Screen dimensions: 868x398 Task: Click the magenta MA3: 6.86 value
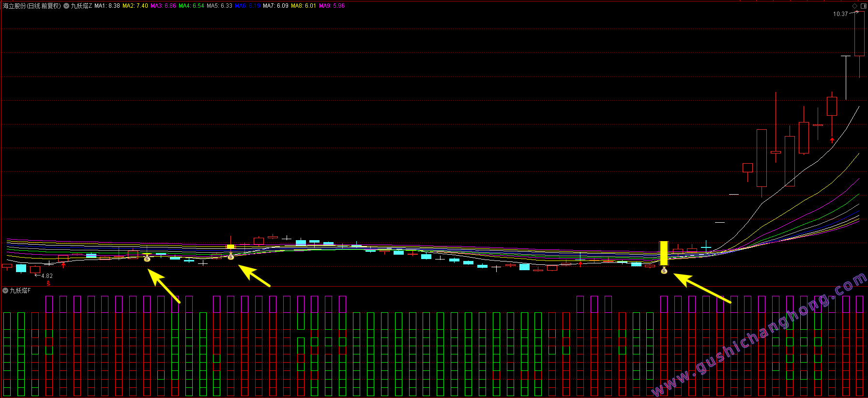[x=163, y=6]
